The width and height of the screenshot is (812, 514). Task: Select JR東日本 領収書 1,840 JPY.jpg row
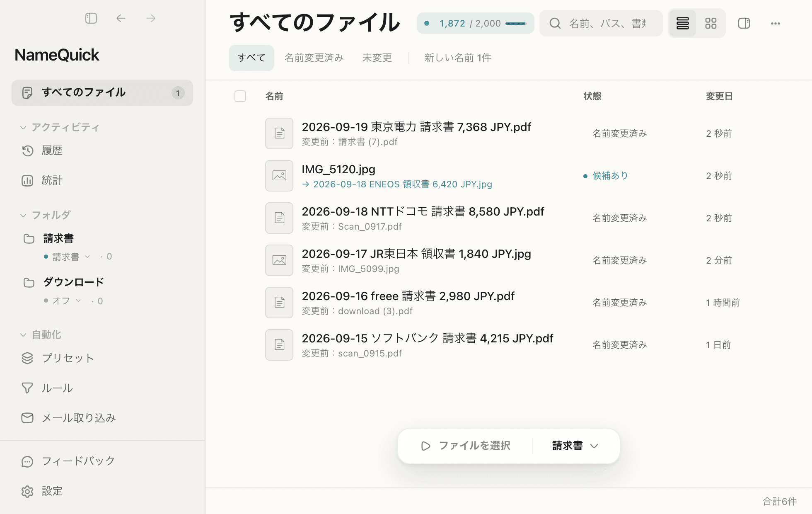click(509, 260)
